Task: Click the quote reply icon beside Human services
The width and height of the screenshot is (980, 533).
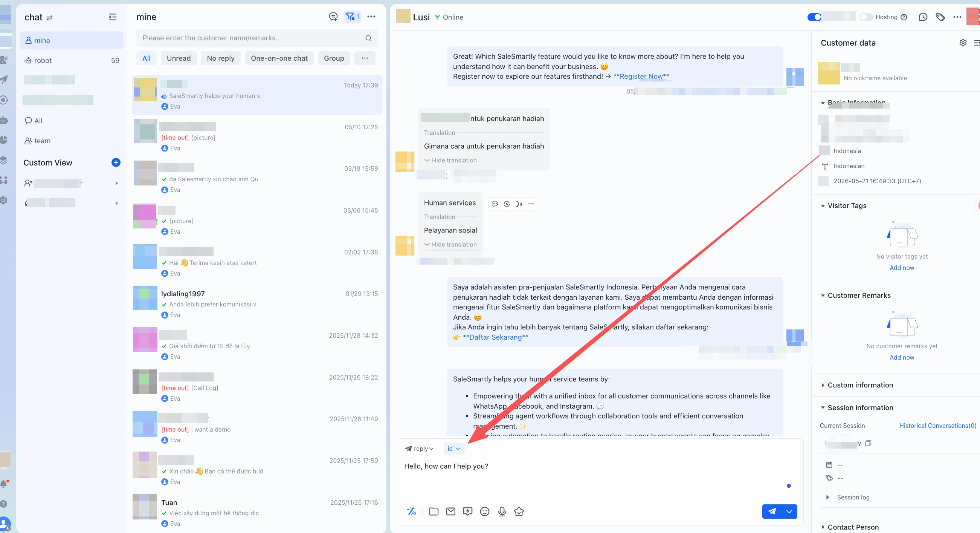Action: pyautogui.click(x=495, y=204)
